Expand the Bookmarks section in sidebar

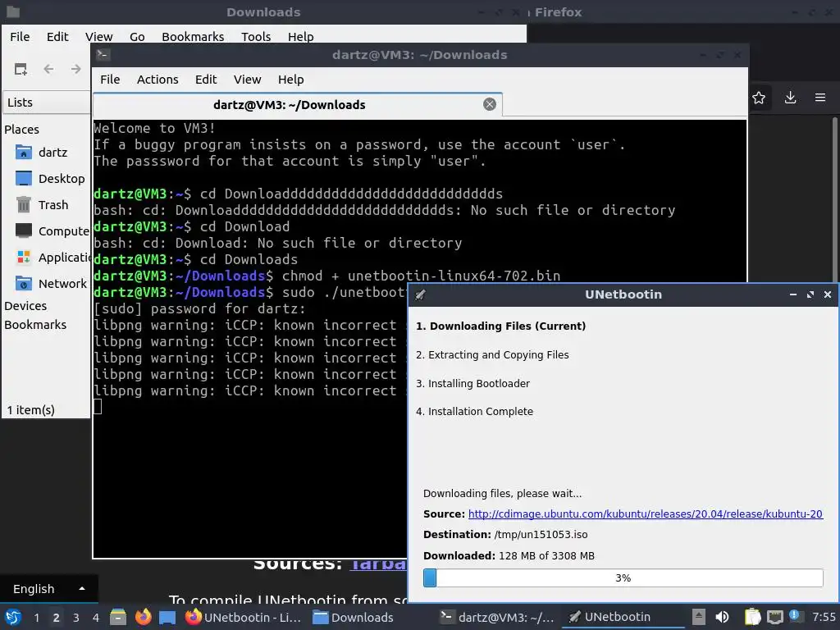pyautogui.click(x=35, y=325)
